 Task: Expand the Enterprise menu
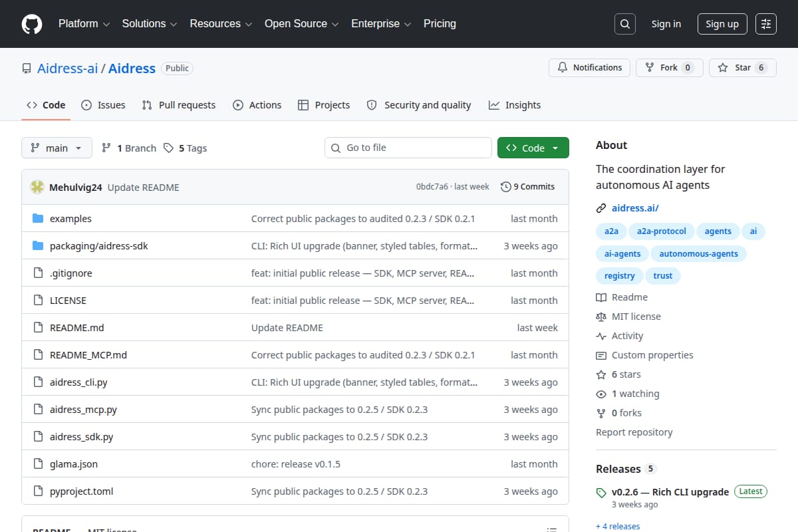(381, 24)
